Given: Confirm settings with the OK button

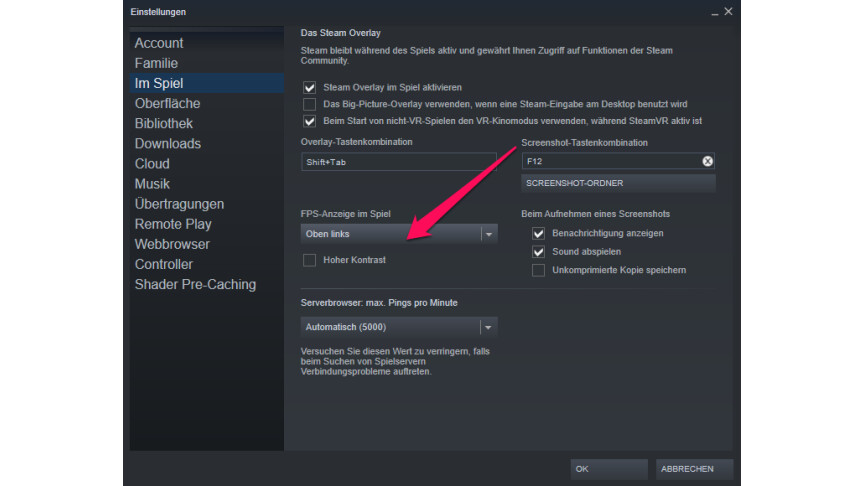Looking at the screenshot, I should [608, 468].
